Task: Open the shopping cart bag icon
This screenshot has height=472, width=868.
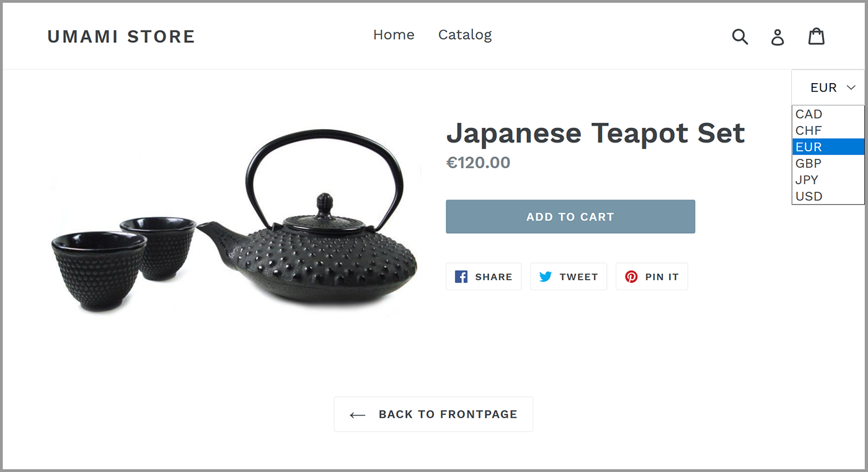Action: [x=817, y=36]
